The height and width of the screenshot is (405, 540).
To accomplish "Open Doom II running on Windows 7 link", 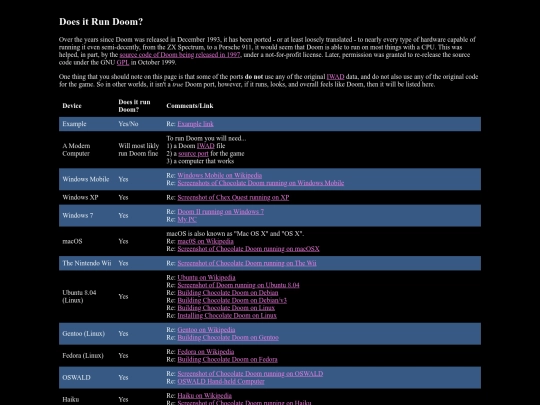I will 220,211.
